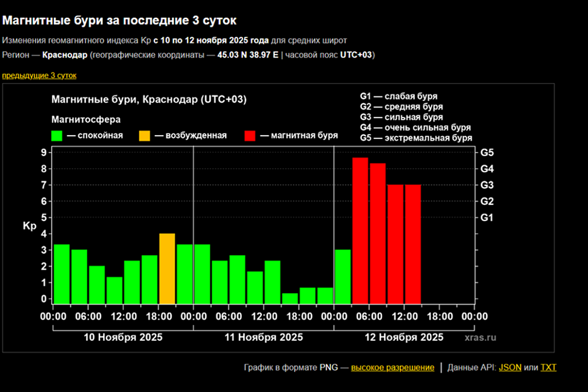Click the "10 Ноября 2025" date label
588x392 pixels.
123,337
